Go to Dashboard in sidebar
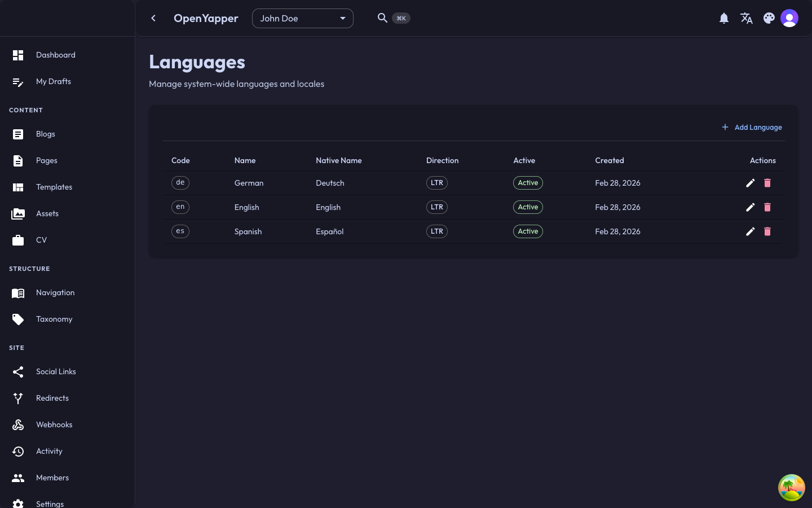Screen dimensions: 812x508 click(55, 55)
